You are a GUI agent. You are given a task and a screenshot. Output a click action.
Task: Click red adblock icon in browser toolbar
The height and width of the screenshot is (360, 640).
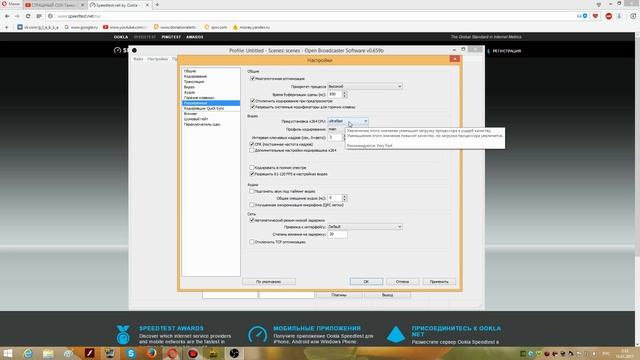609,16
